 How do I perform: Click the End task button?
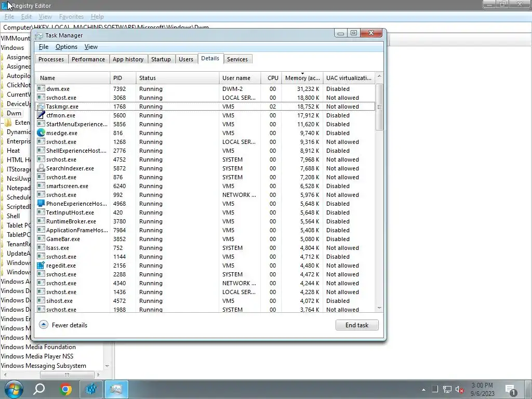[x=357, y=325]
